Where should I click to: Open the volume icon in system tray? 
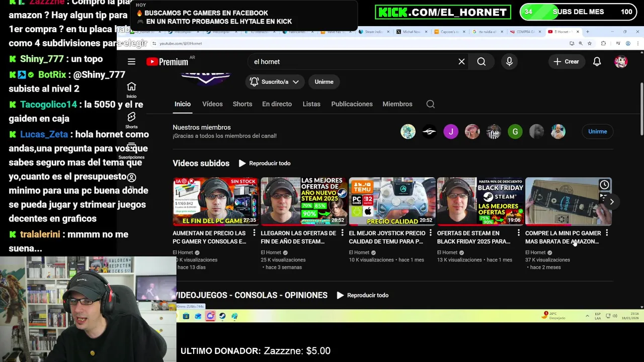click(x=615, y=316)
